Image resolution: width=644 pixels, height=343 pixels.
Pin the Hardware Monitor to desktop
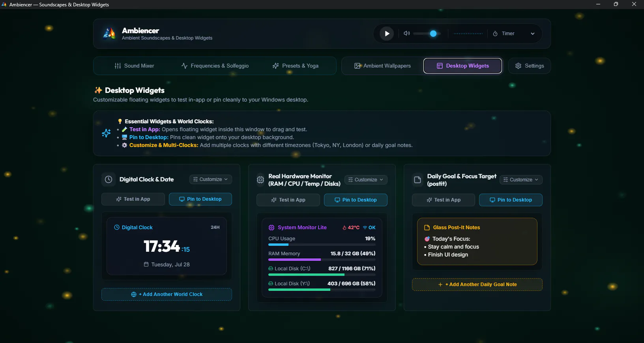356,200
